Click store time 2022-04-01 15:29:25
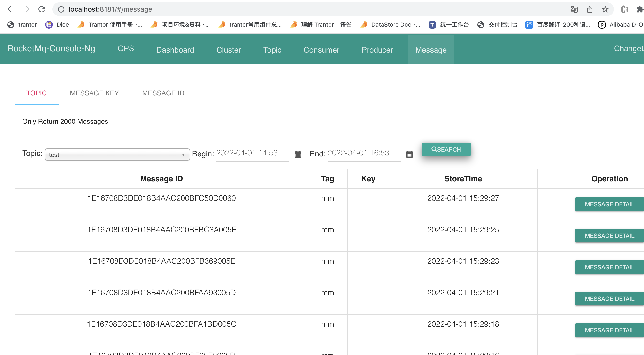This screenshot has width=644, height=355. (x=463, y=230)
